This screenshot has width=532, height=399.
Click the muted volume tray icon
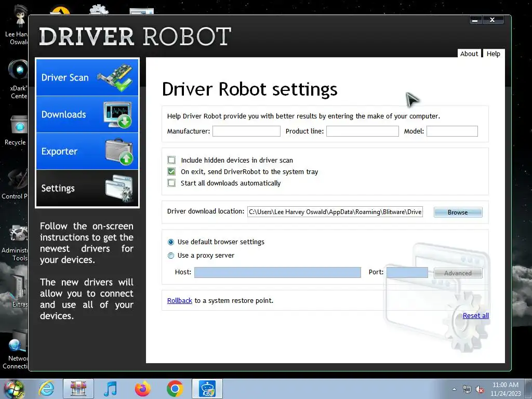pyautogui.click(x=480, y=390)
